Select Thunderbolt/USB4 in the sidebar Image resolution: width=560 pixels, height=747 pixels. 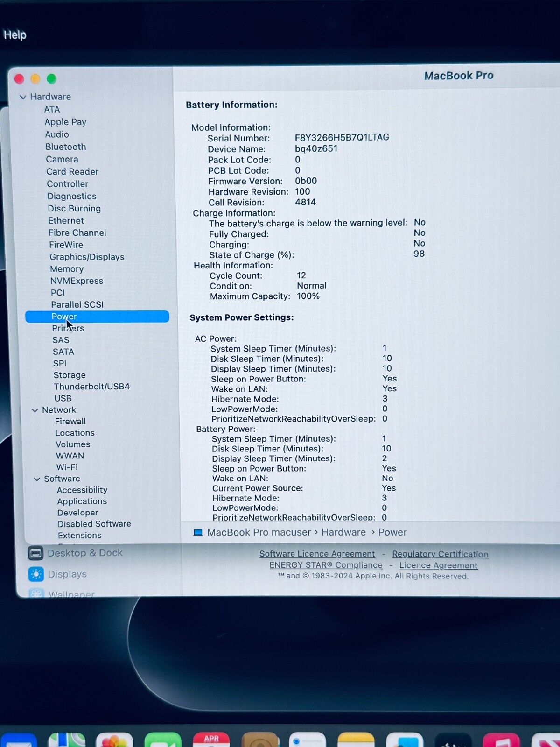pyautogui.click(x=91, y=387)
